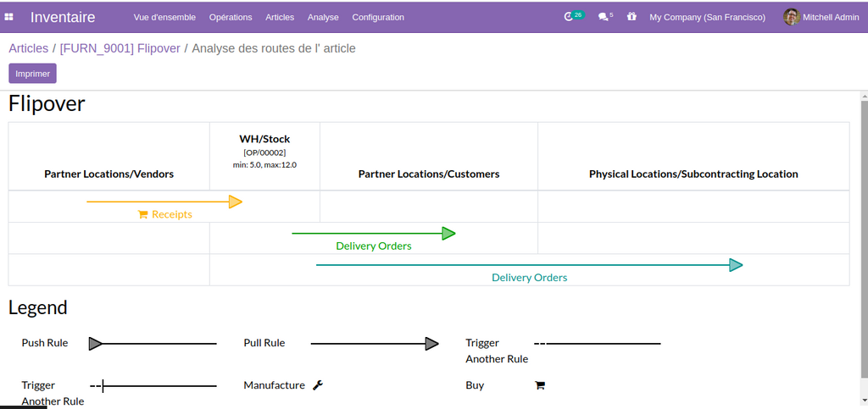Go to Vue d'ensemble menu item
Image resolution: width=868 pixels, height=409 pixels.
click(164, 17)
